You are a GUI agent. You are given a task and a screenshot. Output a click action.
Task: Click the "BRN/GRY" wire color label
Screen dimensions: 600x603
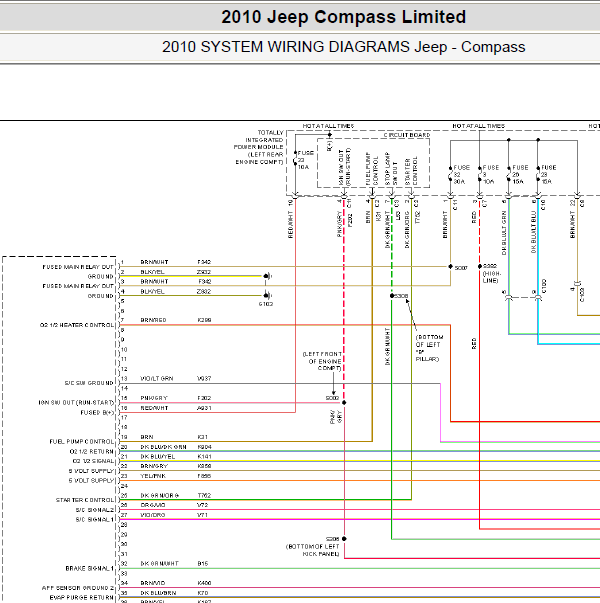pyautogui.click(x=154, y=466)
